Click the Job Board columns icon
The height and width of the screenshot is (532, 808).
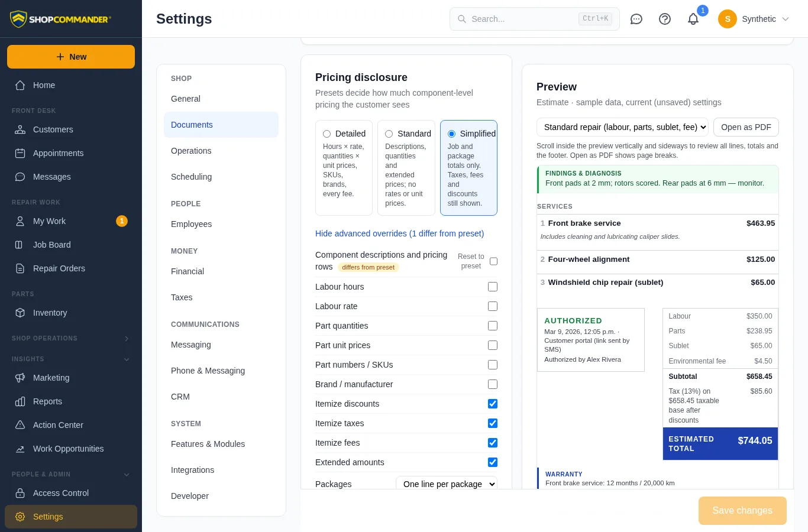[x=20, y=245]
